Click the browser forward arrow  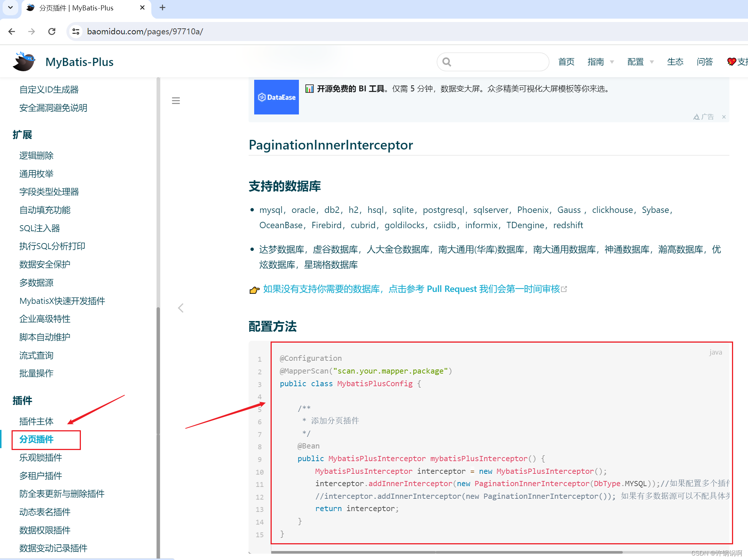tap(32, 31)
